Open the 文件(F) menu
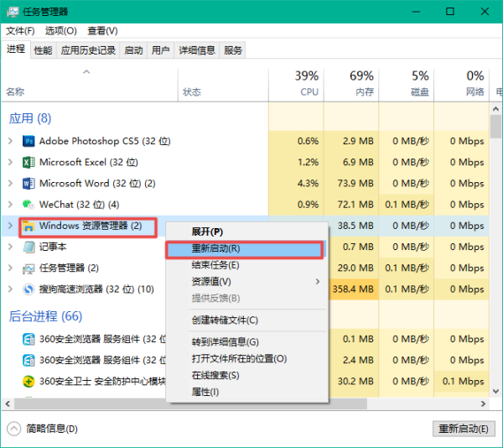503x448 pixels. [20, 31]
